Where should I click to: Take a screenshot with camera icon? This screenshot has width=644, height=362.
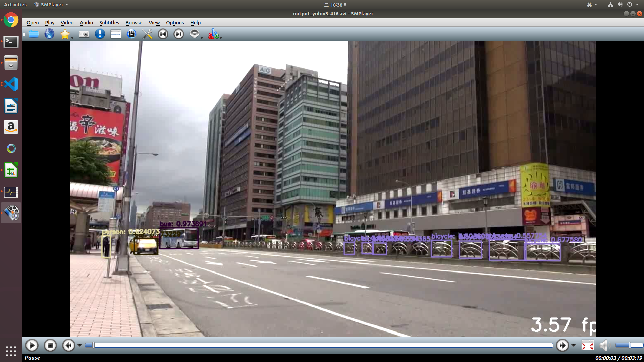tap(84, 34)
